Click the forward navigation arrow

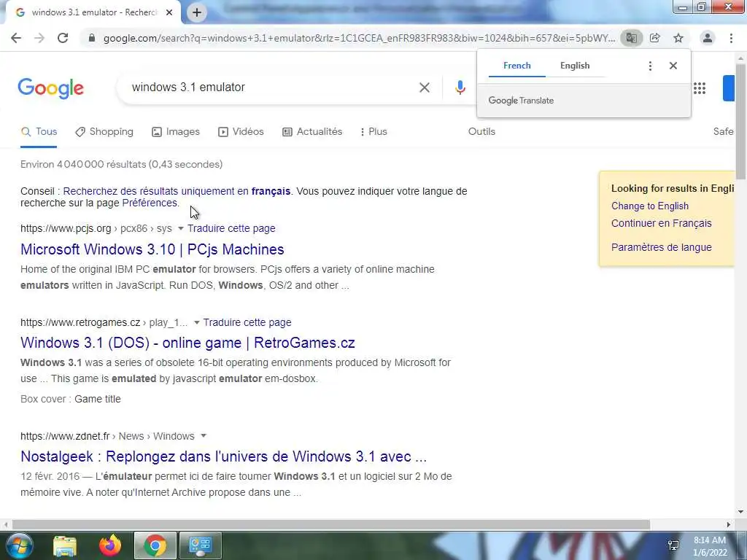pyautogui.click(x=39, y=38)
